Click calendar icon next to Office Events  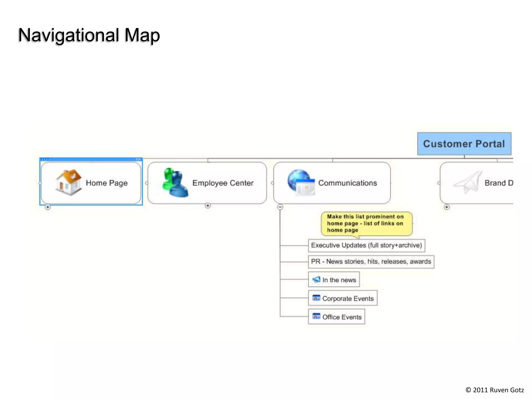click(x=316, y=316)
